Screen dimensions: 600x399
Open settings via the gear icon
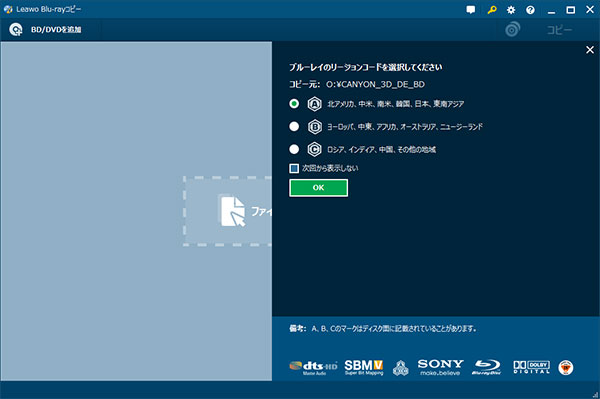coord(511,10)
